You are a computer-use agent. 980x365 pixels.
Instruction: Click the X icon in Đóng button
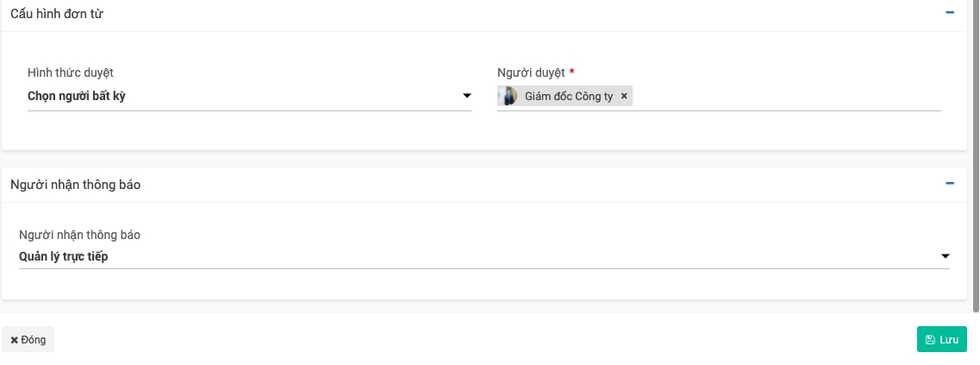pos(14,340)
